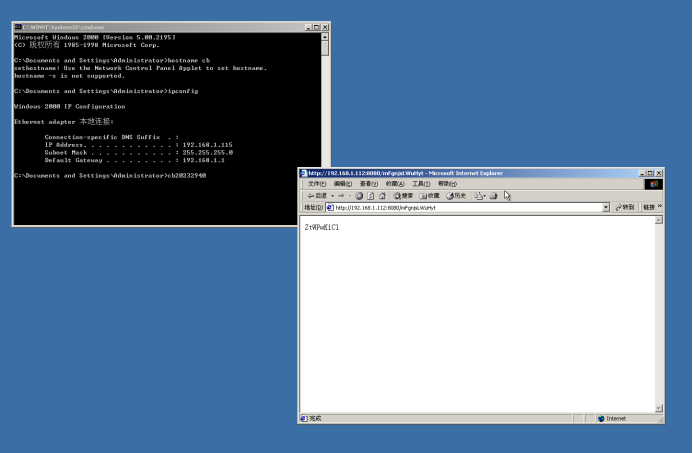Close the Internet Explorer window
The height and width of the screenshot is (453, 693).
[x=659, y=173]
